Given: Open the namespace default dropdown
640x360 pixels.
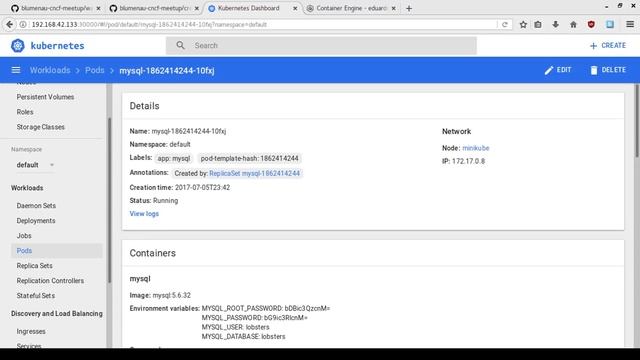Looking at the screenshot, I should 35,165.
